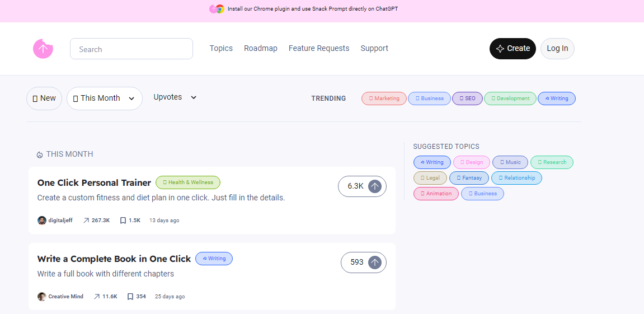Go to Feature Requests
Viewport: 644px width, 314px height.
319,49
